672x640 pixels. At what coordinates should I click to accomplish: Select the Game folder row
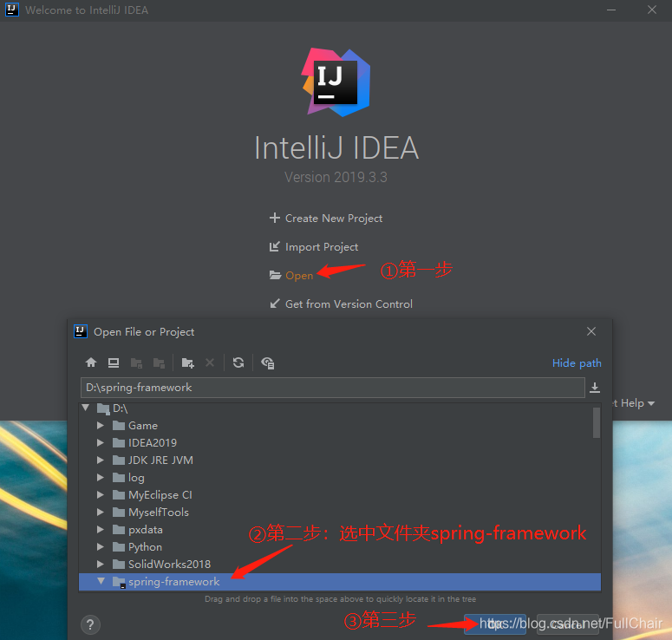(340, 425)
